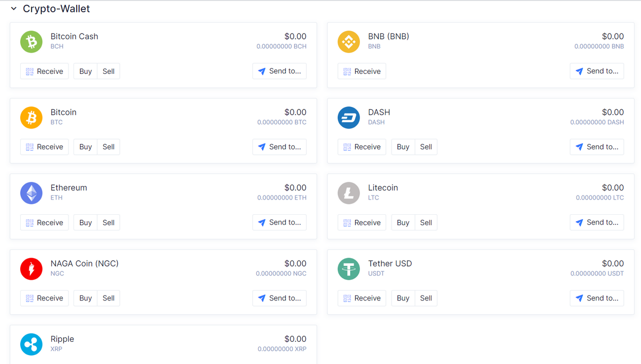The image size is (641, 364).
Task: Open Receive for NAGA Coin
Action: 44,298
